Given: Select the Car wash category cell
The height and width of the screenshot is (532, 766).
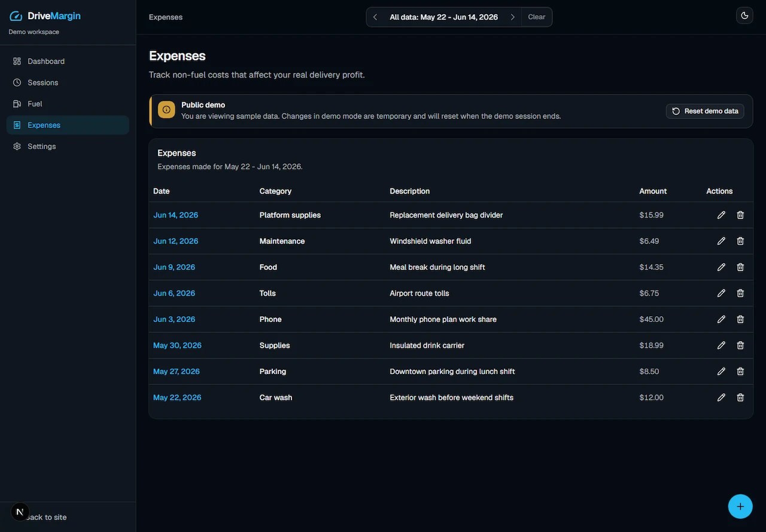Looking at the screenshot, I should pos(276,397).
